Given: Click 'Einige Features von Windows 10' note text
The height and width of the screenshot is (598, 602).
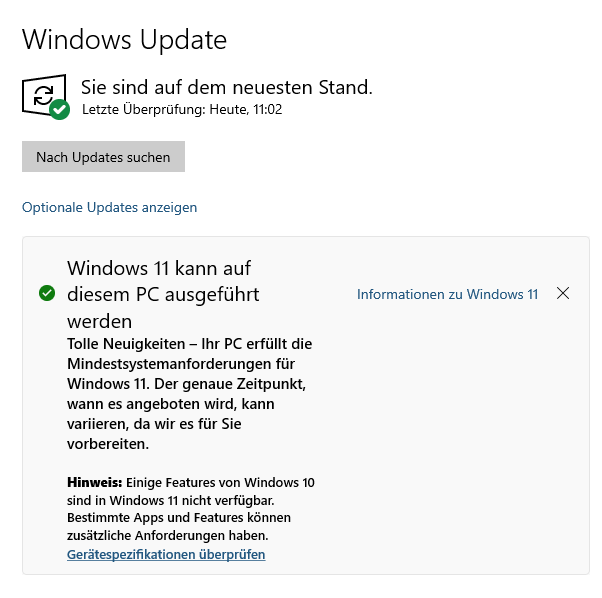Looking at the screenshot, I should pos(220,482).
